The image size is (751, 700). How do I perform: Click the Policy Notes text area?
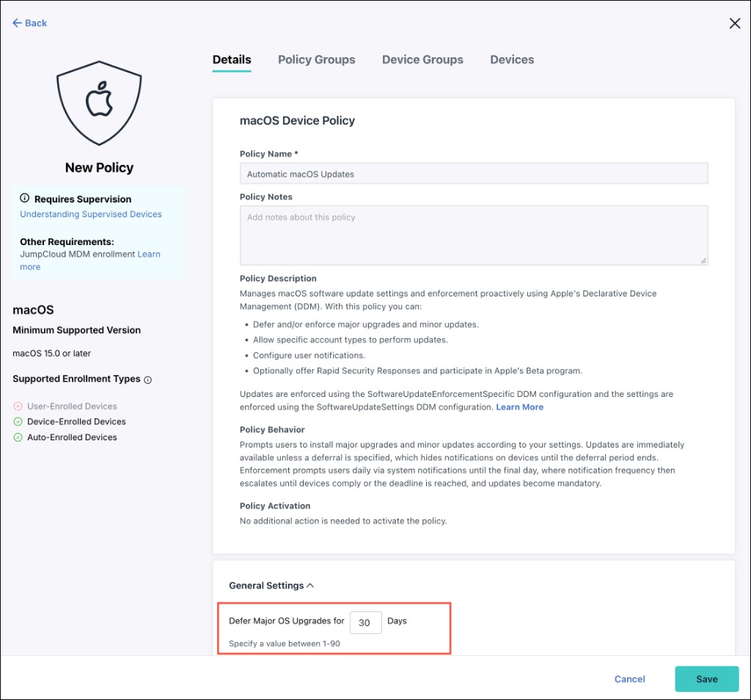474,236
